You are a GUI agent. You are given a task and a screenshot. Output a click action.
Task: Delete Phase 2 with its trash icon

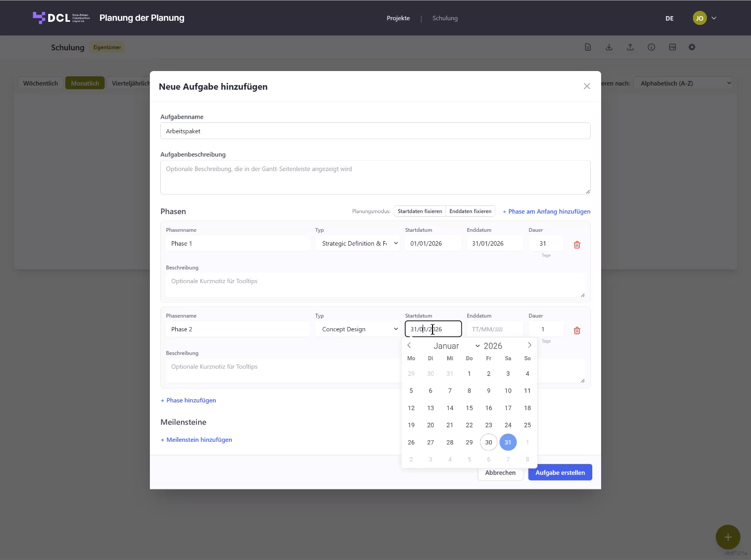click(x=577, y=330)
